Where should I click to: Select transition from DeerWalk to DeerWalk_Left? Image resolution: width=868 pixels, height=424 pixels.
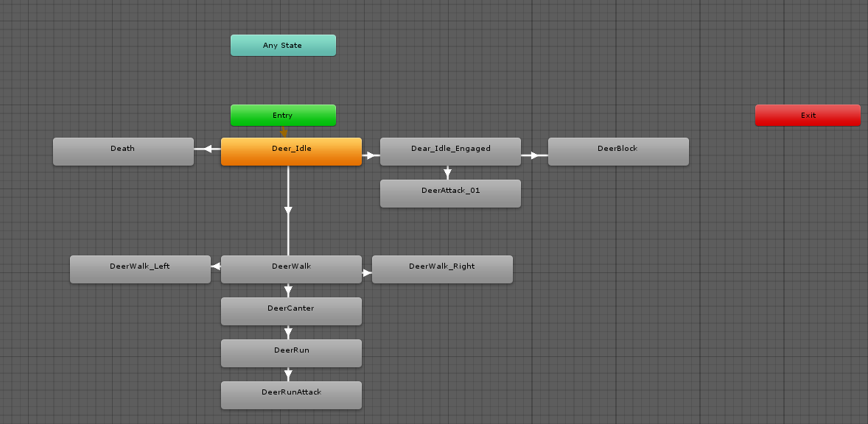coord(216,266)
